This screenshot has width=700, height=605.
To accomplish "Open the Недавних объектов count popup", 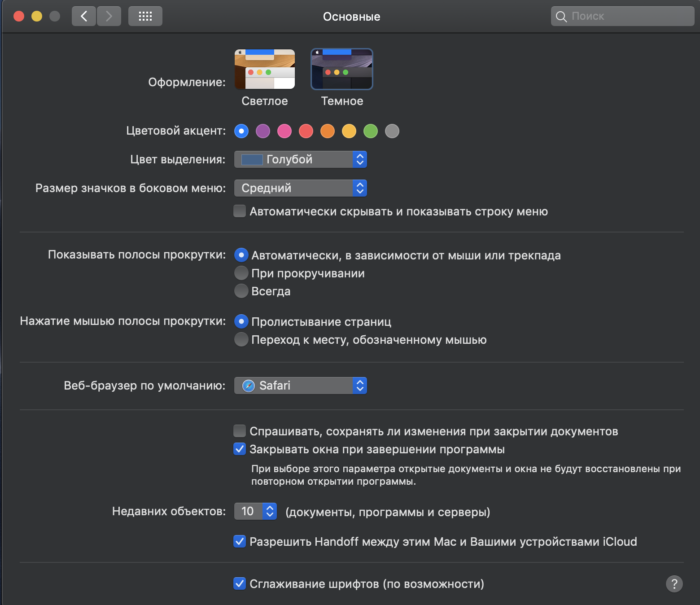I will 255,511.
